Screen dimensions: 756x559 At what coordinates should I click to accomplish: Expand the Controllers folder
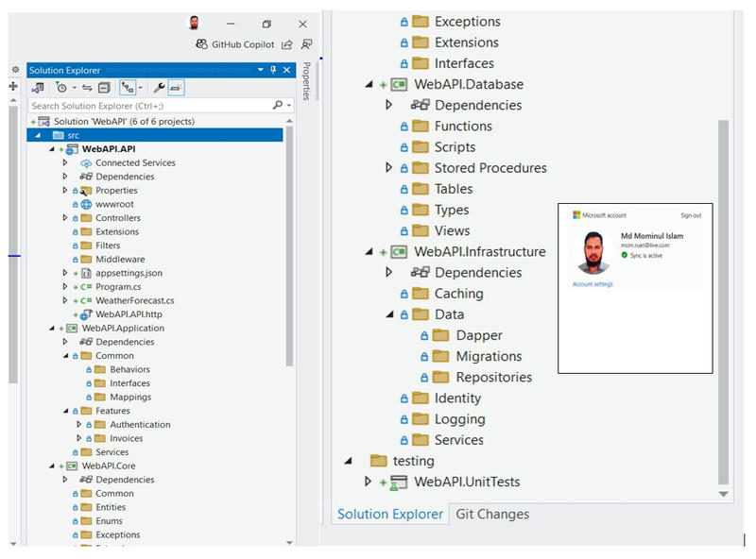65,218
